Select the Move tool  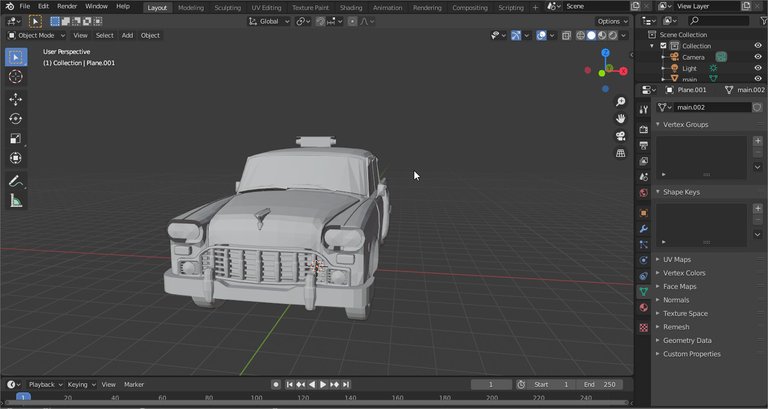pos(16,99)
